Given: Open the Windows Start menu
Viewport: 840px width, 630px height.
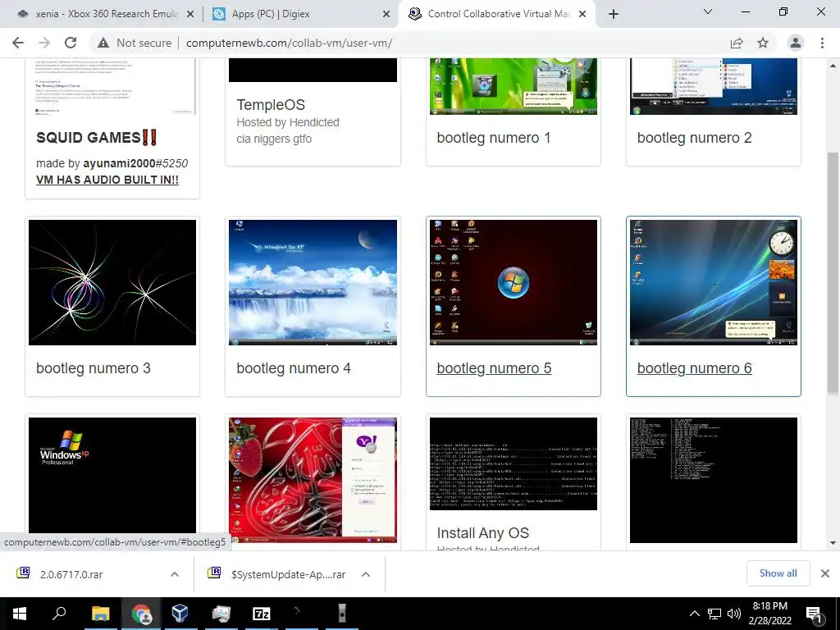Looking at the screenshot, I should coord(20,614).
